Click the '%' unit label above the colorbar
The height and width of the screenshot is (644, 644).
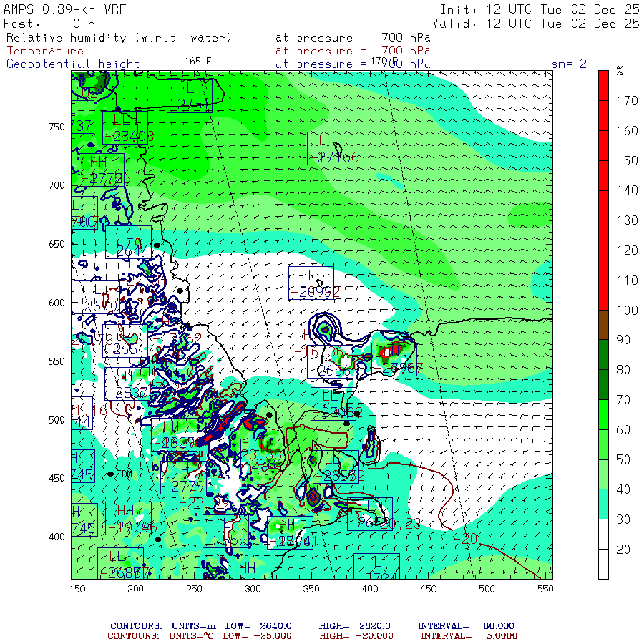click(620, 72)
